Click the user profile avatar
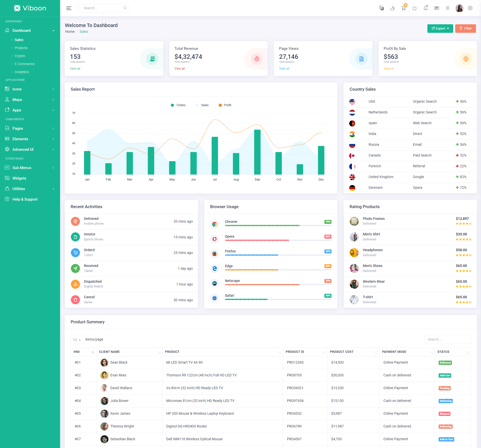 click(459, 8)
